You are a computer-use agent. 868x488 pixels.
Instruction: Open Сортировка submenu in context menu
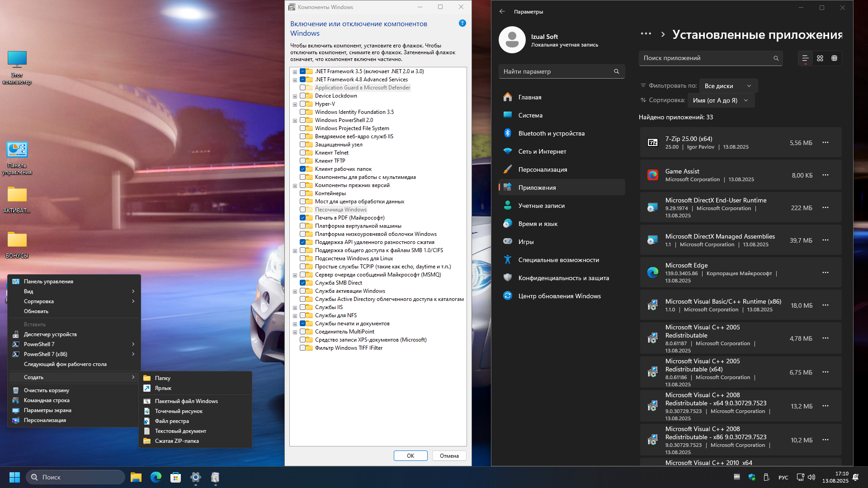74,301
